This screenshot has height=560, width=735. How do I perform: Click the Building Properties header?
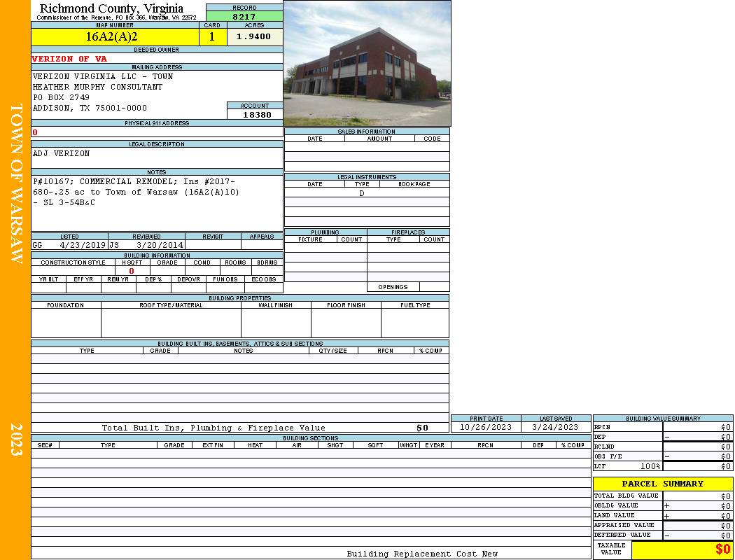[x=240, y=298]
